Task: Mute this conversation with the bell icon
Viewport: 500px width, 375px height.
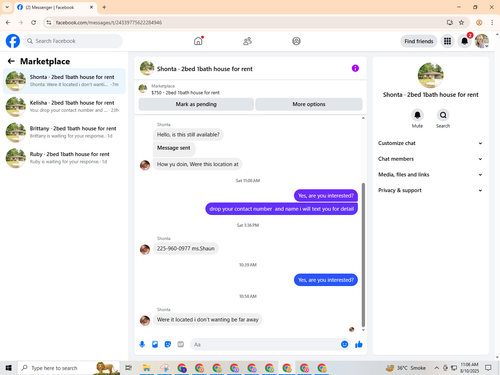Action: pos(417,115)
